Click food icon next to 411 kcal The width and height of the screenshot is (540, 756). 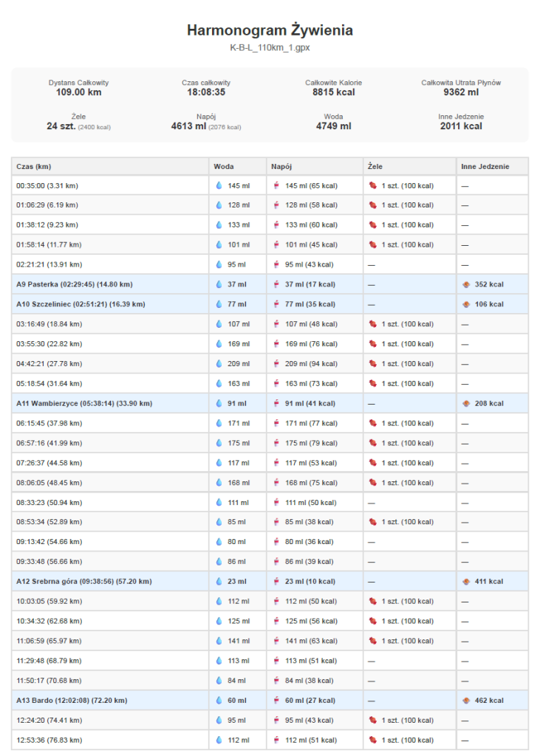466,582
